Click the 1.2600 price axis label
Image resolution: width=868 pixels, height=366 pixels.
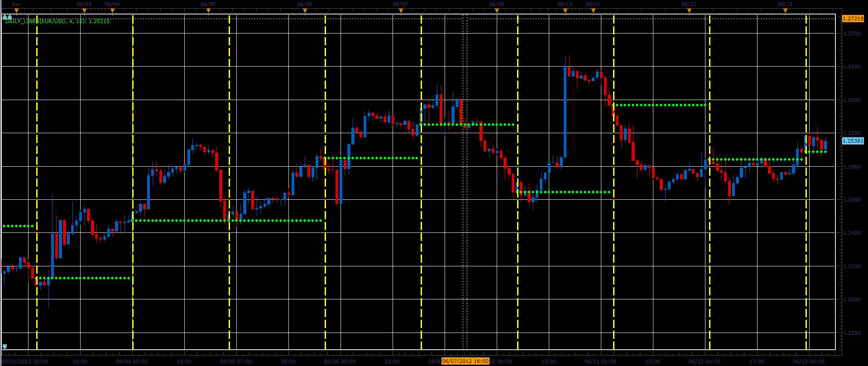click(852, 100)
